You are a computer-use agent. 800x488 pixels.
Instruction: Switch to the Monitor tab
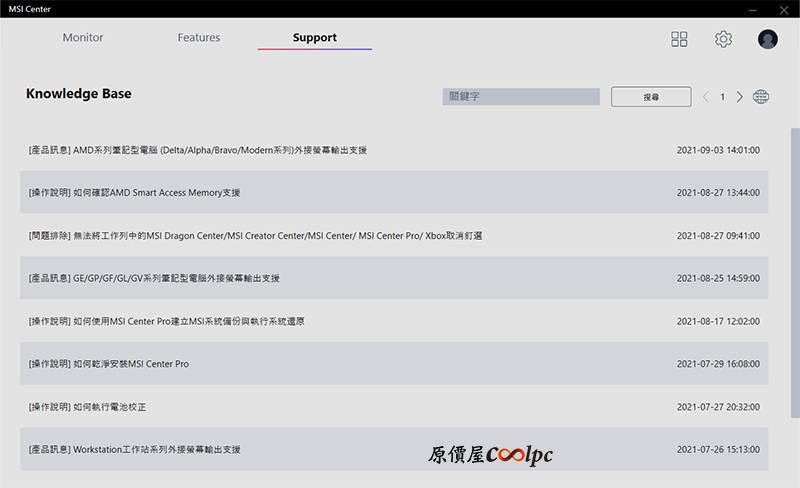click(83, 37)
